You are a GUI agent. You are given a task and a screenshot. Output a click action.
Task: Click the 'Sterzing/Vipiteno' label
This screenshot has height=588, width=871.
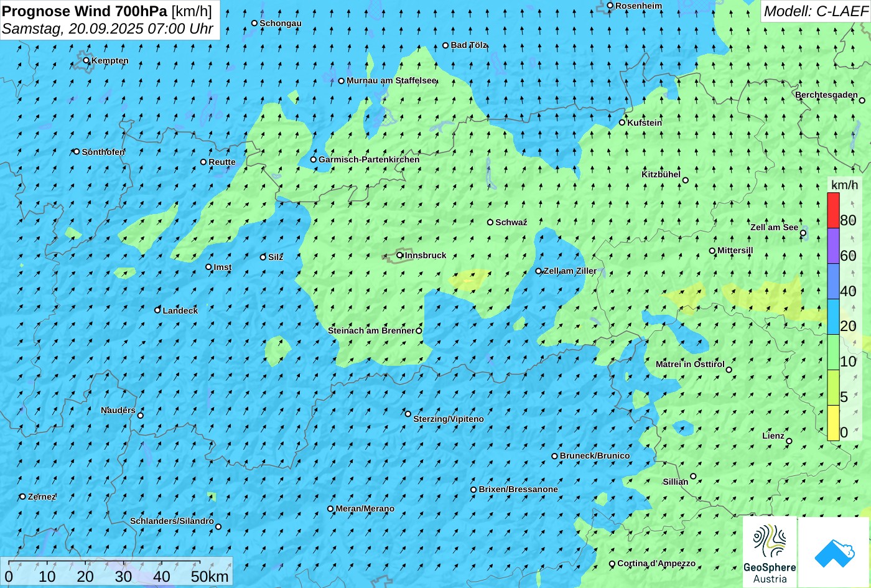pyautogui.click(x=449, y=419)
